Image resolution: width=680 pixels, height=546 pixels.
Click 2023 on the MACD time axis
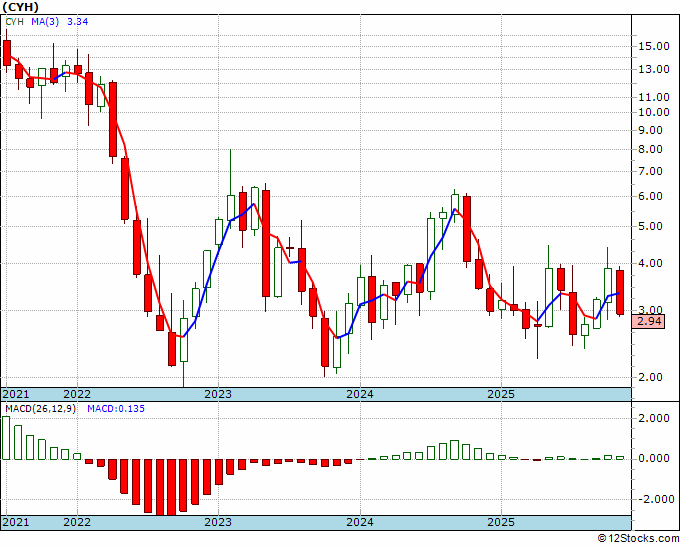pyautogui.click(x=218, y=522)
